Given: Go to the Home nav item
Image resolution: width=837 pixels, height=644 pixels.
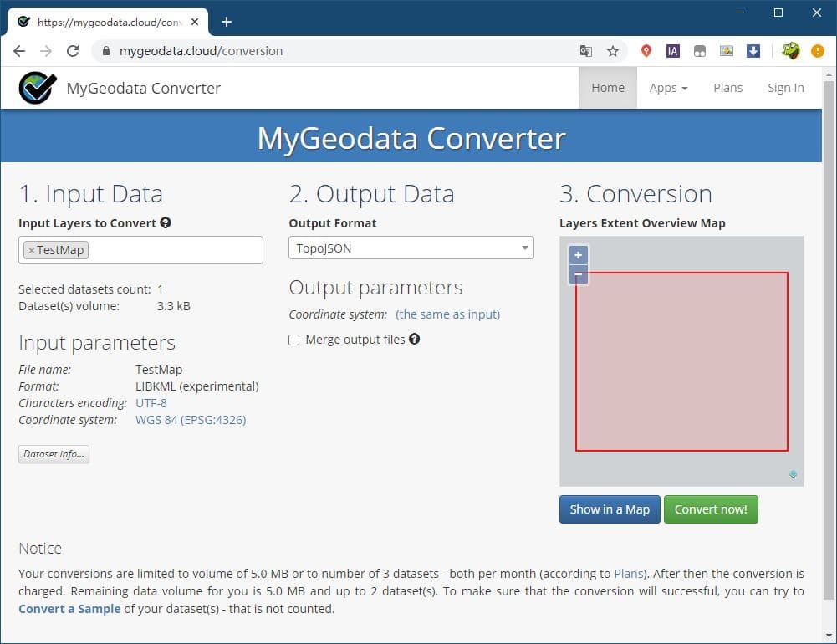Looking at the screenshot, I should click(x=607, y=88).
